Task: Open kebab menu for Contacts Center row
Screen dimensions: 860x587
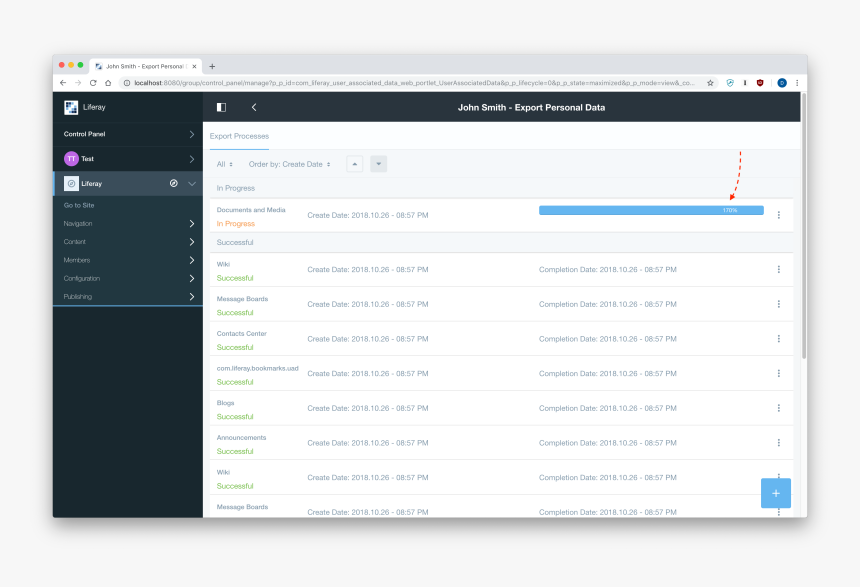Action: 779,339
